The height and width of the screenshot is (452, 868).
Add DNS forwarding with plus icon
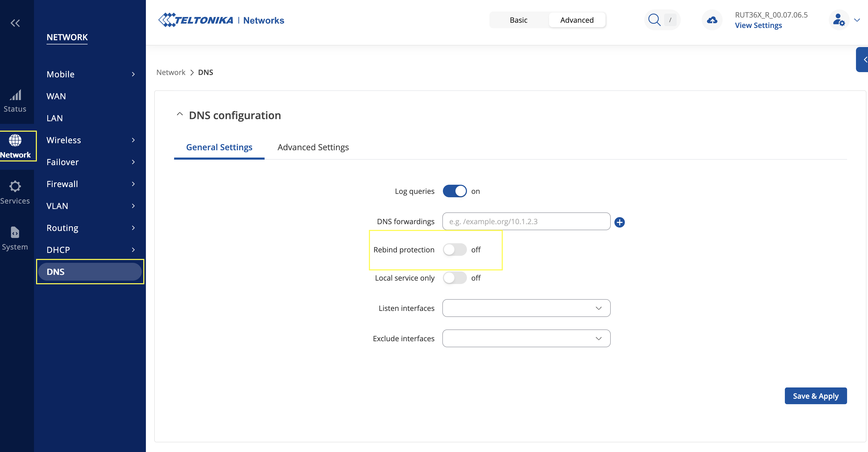coord(619,222)
